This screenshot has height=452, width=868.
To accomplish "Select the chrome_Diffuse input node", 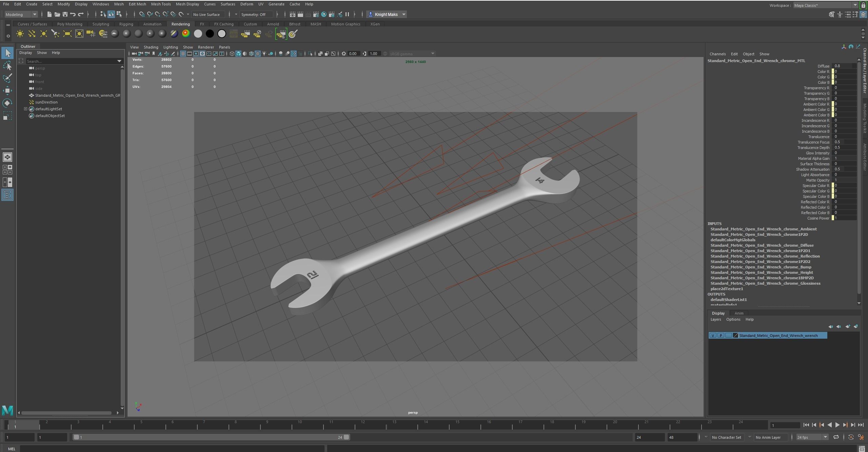I will 762,245.
